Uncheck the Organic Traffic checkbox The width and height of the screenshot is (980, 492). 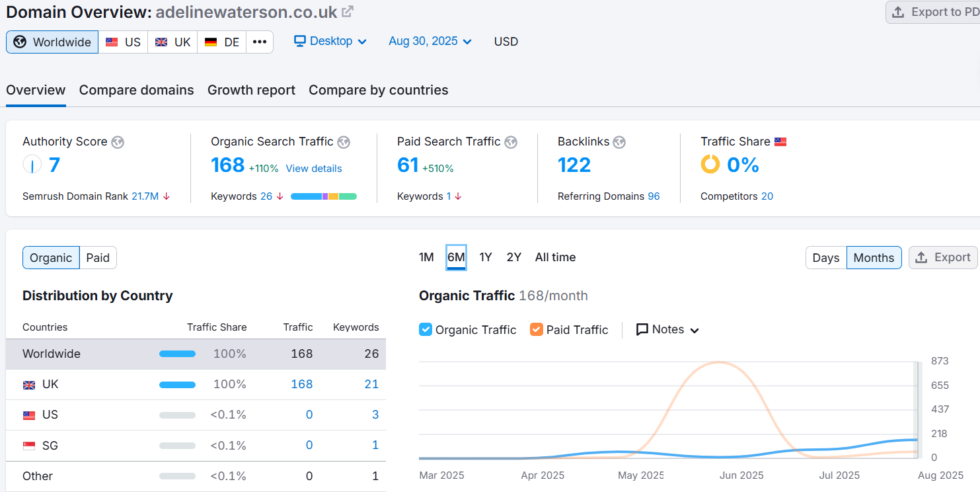[426, 329]
